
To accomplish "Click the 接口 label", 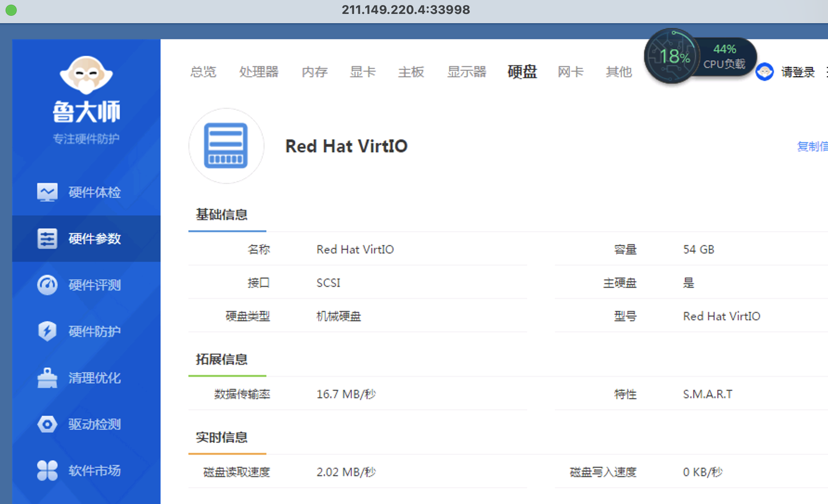I will point(259,283).
